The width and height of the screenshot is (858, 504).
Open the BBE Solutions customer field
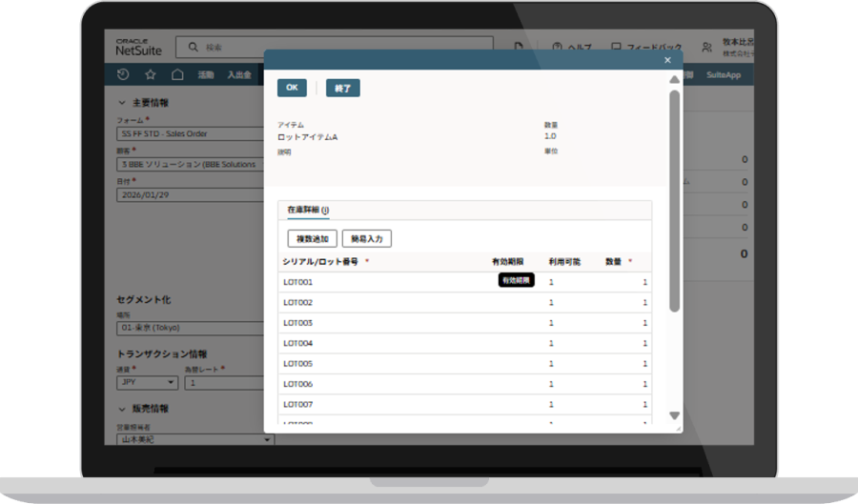coord(191,165)
